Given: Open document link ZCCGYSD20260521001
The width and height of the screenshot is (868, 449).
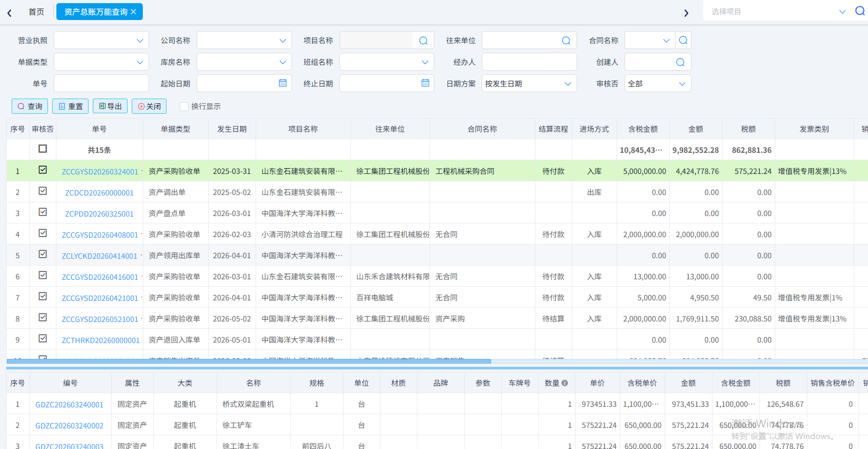Looking at the screenshot, I should 100,319.
